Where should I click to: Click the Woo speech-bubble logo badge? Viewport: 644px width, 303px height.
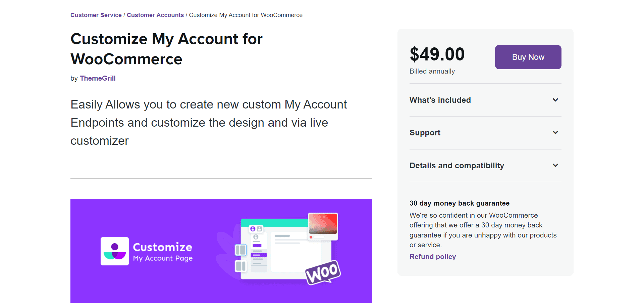(x=323, y=272)
